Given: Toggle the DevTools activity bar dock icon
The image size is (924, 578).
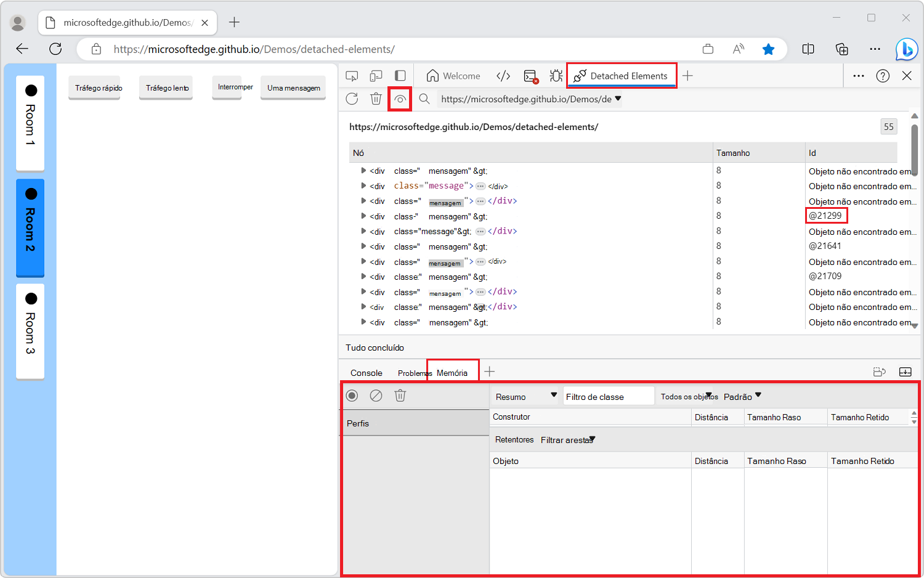Looking at the screenshot, I should click(400, 76).
